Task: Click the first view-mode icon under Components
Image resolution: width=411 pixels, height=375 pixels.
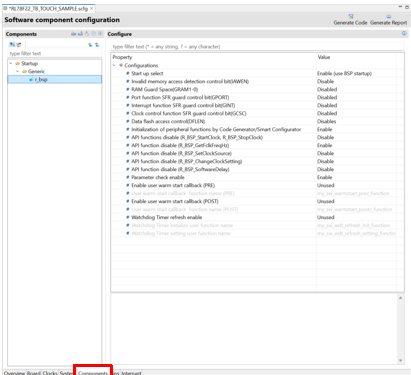Action: click(12, 44)
